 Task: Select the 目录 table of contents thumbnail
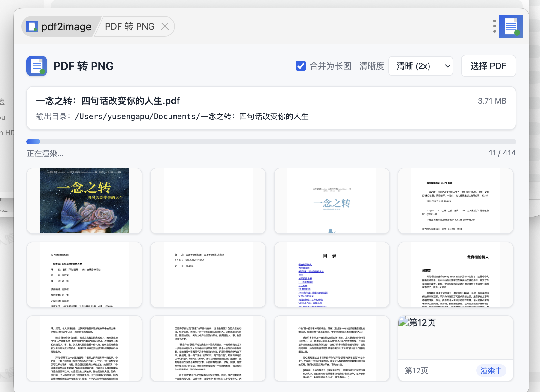pyautogui.click(x=332, y=275)
